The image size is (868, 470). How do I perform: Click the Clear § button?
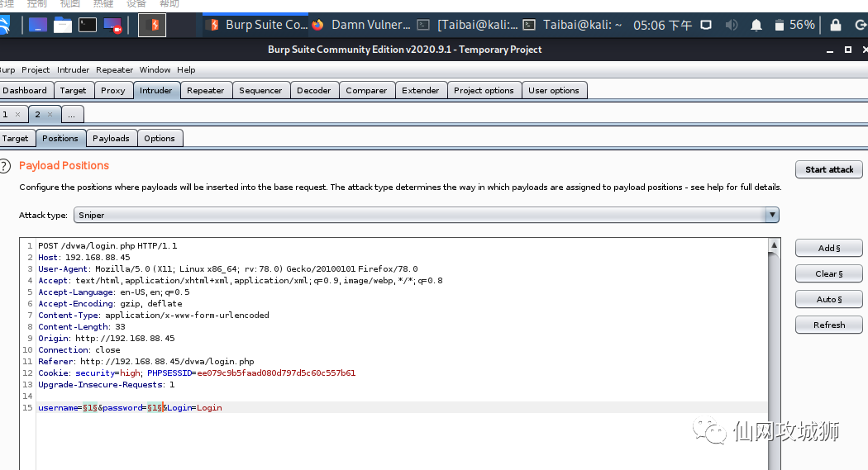coord(828,273)
